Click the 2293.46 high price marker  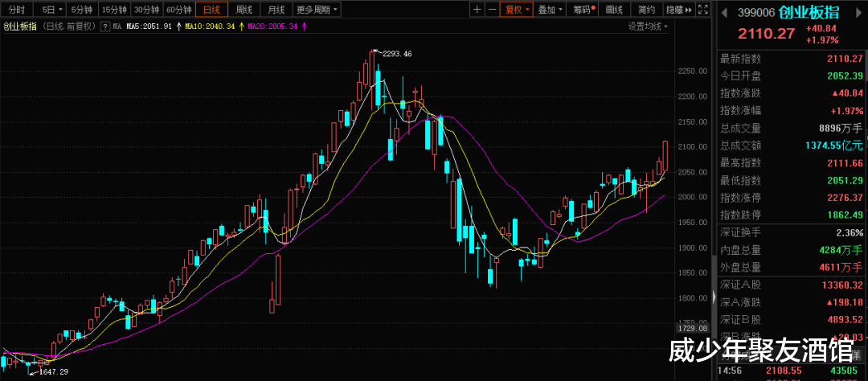coord(397,54)
